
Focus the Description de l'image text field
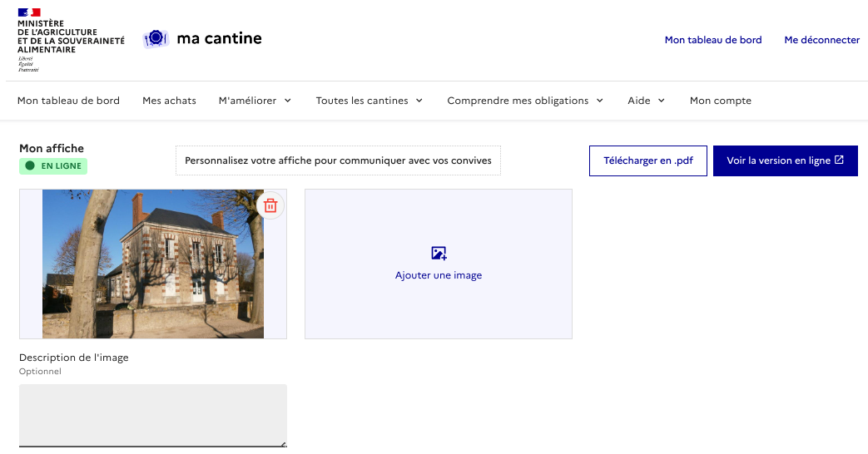153,414
